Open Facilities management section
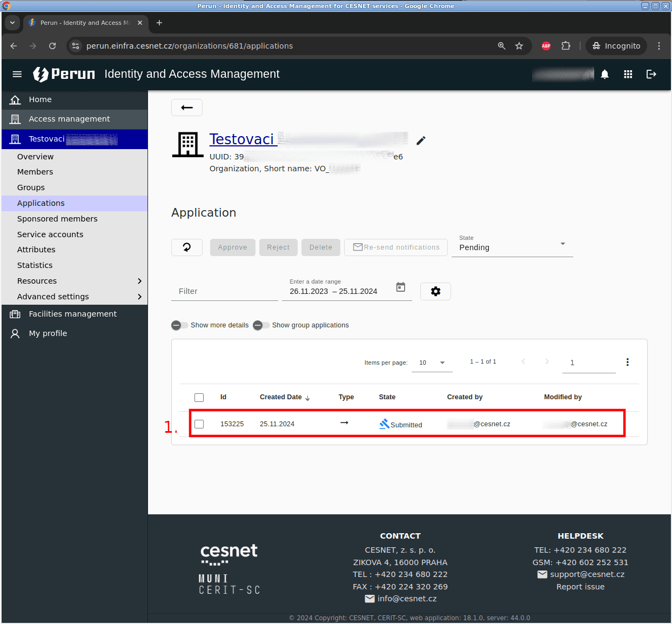The height and width of the screenshot is (624, 672). 75,314
